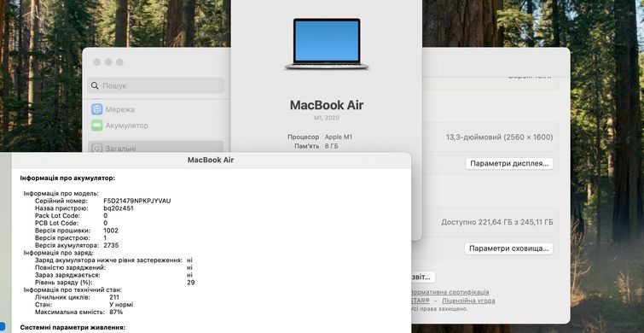Click the Пошук search field in System Settings
644x333 pixels.
pos(155,85)
